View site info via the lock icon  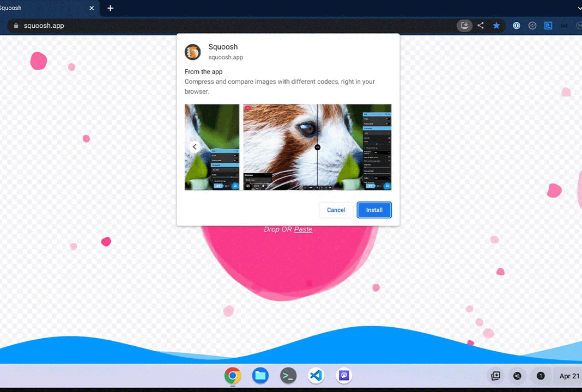point(16,26)
